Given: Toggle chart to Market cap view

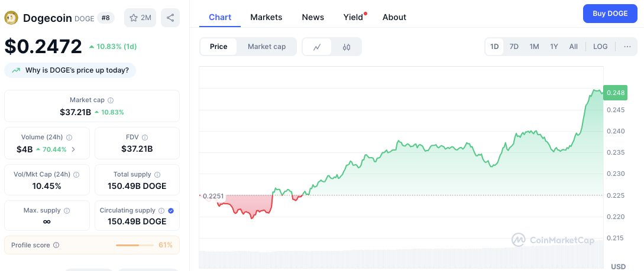Looking at the screenshot, I should point(267,47).
